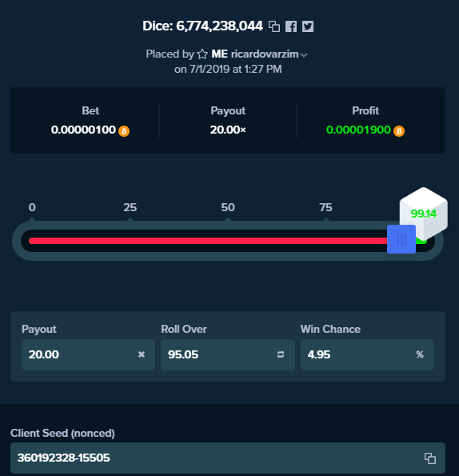Share bet on Facebook
This screenshot has width=459, height=476.
291,26
